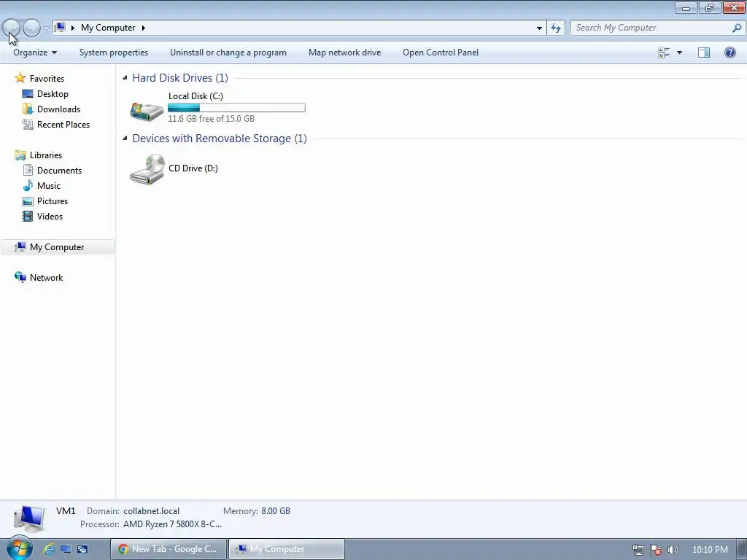747x560 pixels.
Task: Click the Hard Disk Drives (1) heading
Action: tap(180, 77)
